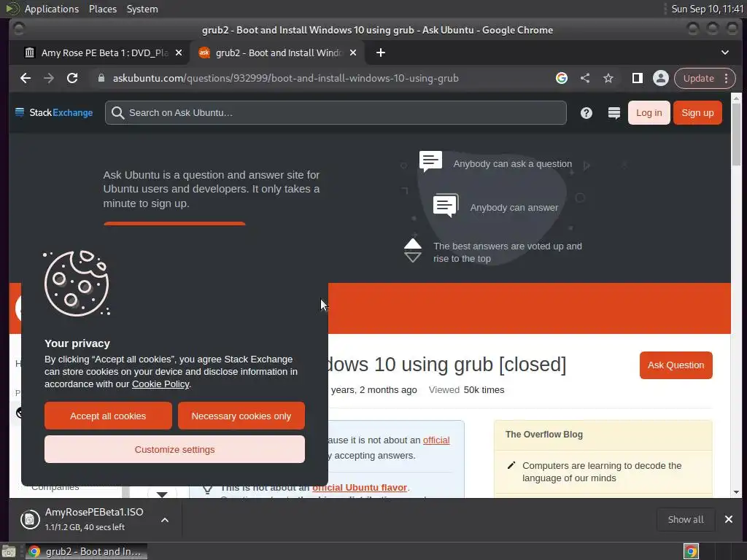
Task: Click the page vertical scrollbar thumb
Action: tap(736, 134)
